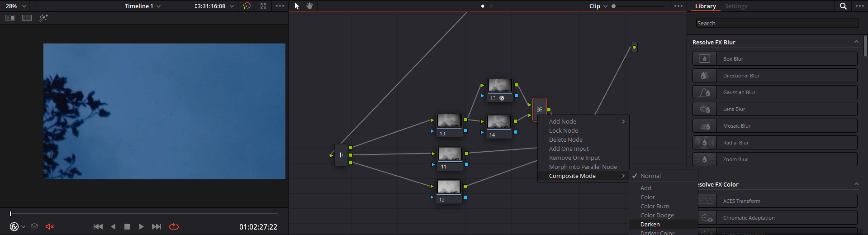Select the arrow pointer tool
Viewport: 868px width, 235px height.
(x=297, y=6)
